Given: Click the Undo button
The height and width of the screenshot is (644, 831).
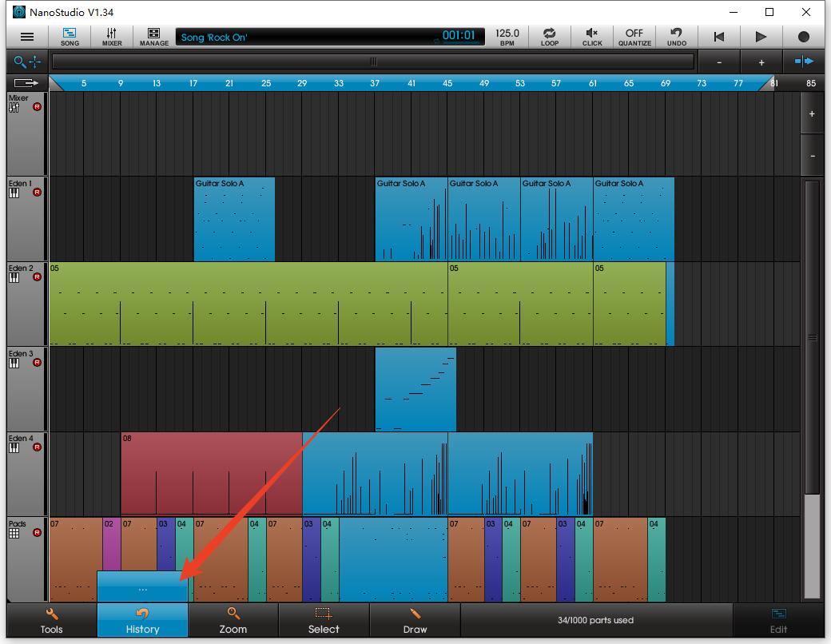Looking at the screenshot, I should tap(676, 37).
